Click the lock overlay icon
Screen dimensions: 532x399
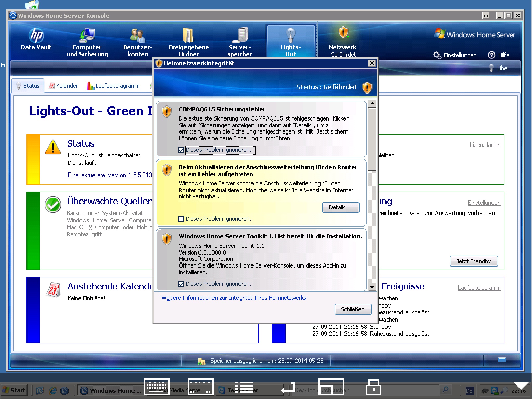[374, 387]
